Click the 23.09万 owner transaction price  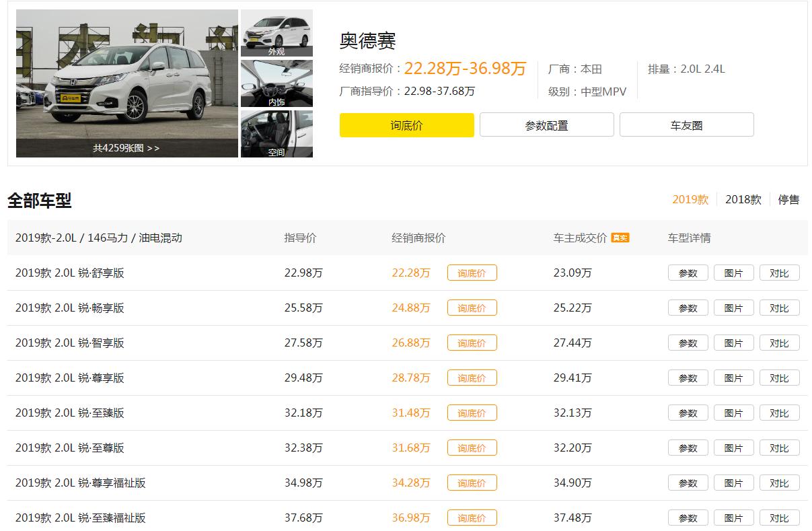click(573, 273)
